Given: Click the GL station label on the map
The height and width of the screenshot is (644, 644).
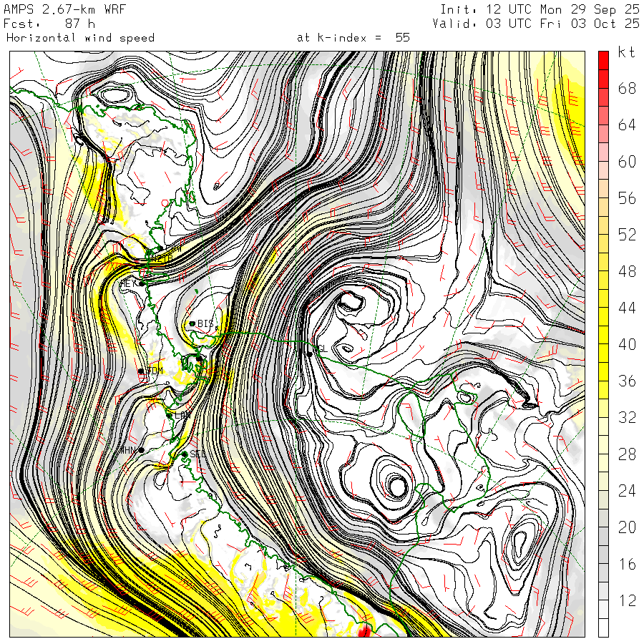Looking at the screenshot, I should [323, 348].
